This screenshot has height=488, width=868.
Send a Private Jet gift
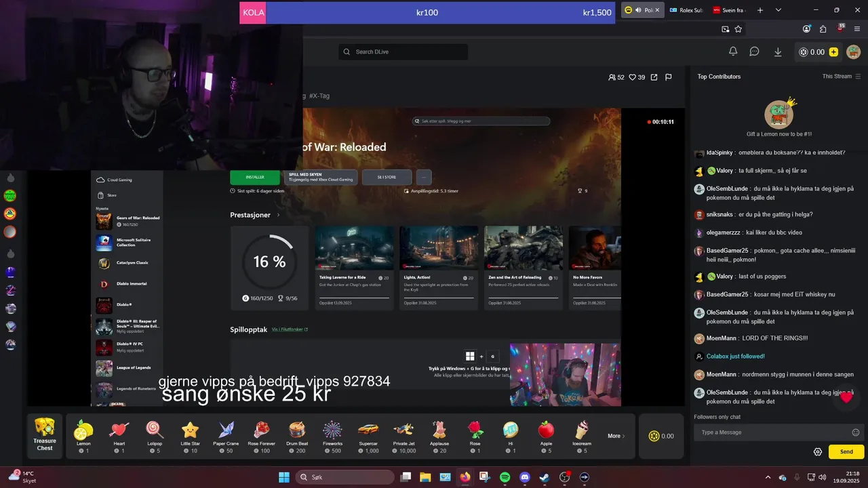pos(403,436)
